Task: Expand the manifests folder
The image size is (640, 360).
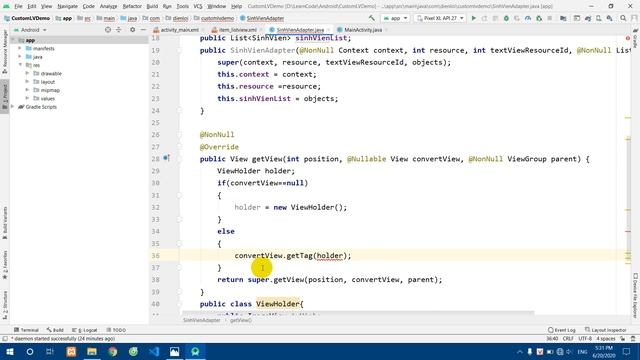Action: (20, 48)
